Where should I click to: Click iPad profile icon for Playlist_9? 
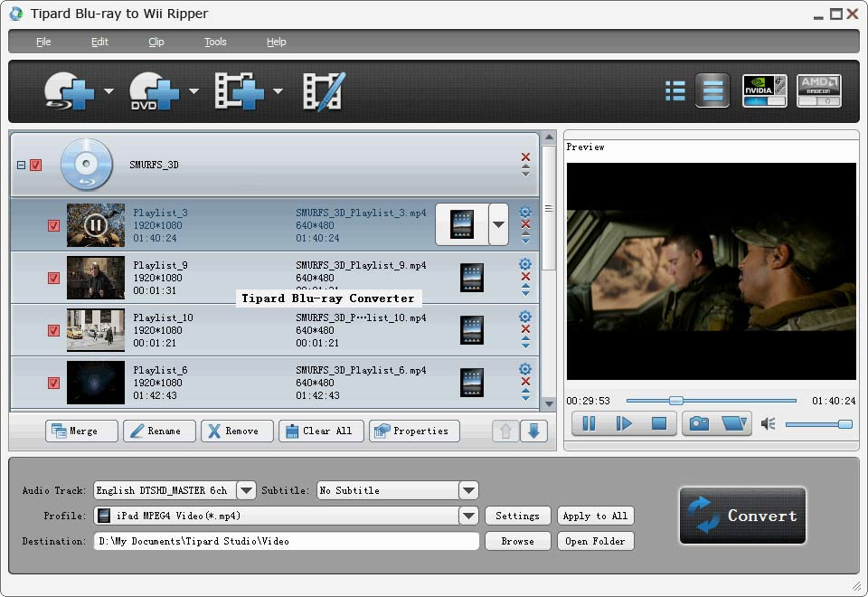(x=472, y=278)
